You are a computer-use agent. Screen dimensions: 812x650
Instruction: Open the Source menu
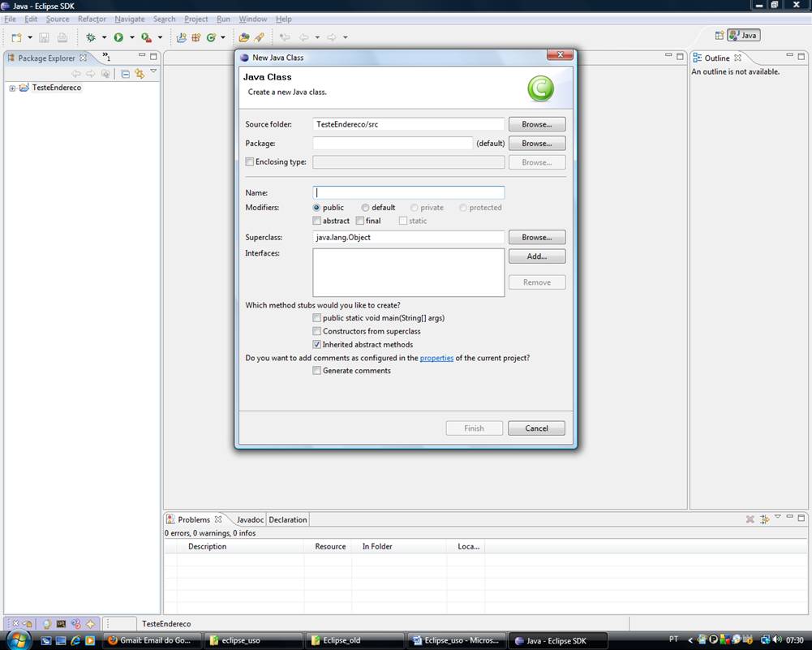pyautogui.click(x=58, y=19)
